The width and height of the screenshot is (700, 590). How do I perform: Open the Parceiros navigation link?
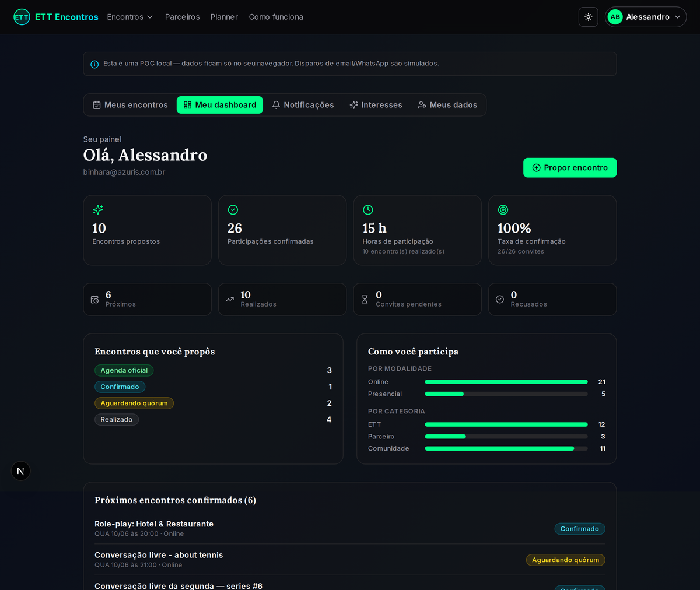[x=182, y=17]
